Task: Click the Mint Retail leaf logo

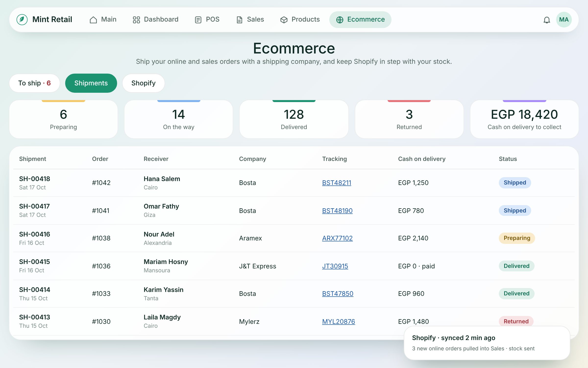Action: coord(22,20)
